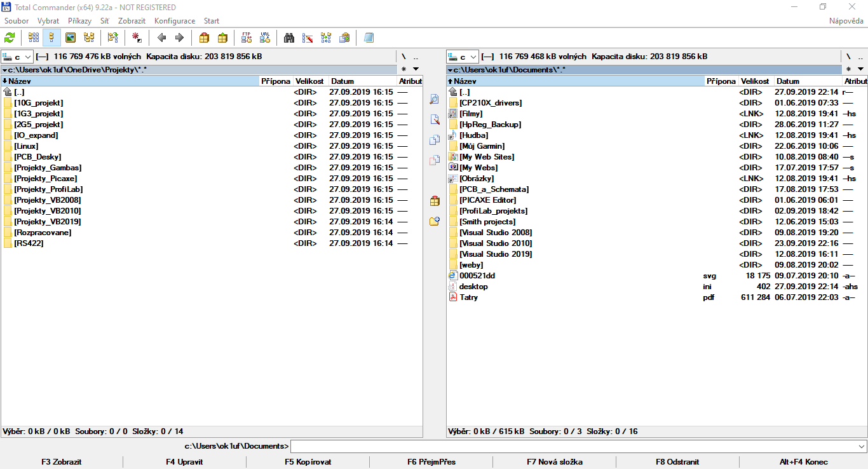
Task: Open the Multi-Rename tool icon
Action: coord(308,37)
